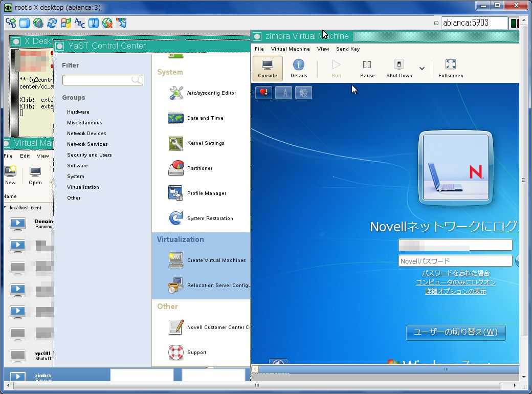Open Details view of the zimbra VM

pos(299,68)
